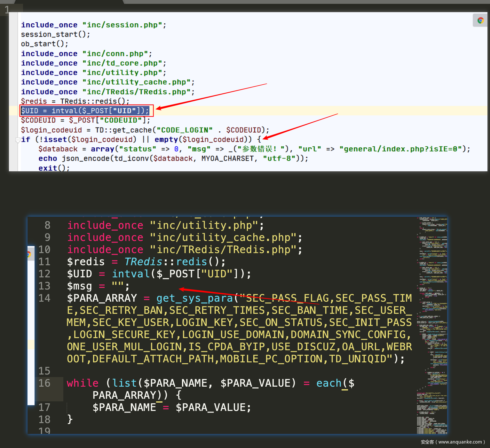Click the $CODEUID = $_POST assignment line
The image size is (490, 448).
click(85, 120)
